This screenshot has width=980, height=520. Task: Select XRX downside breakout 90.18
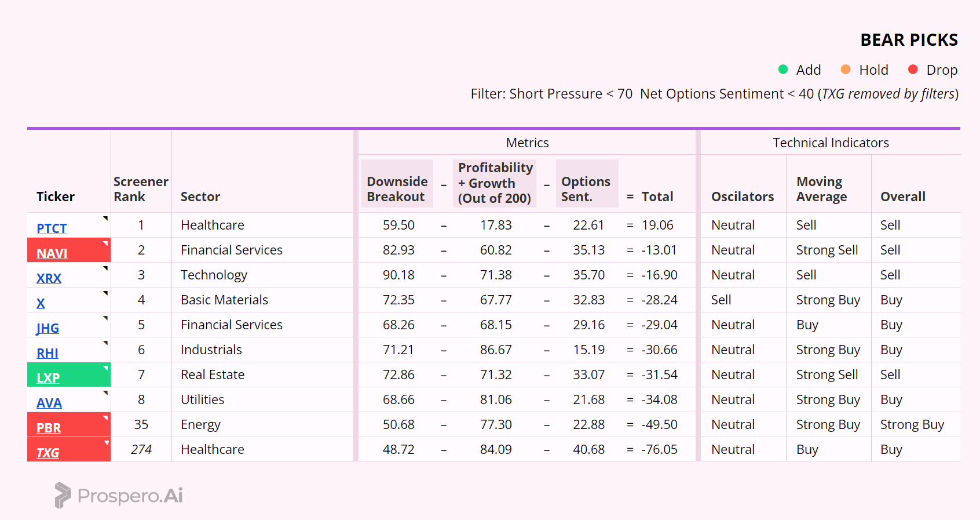click(398, 275)
